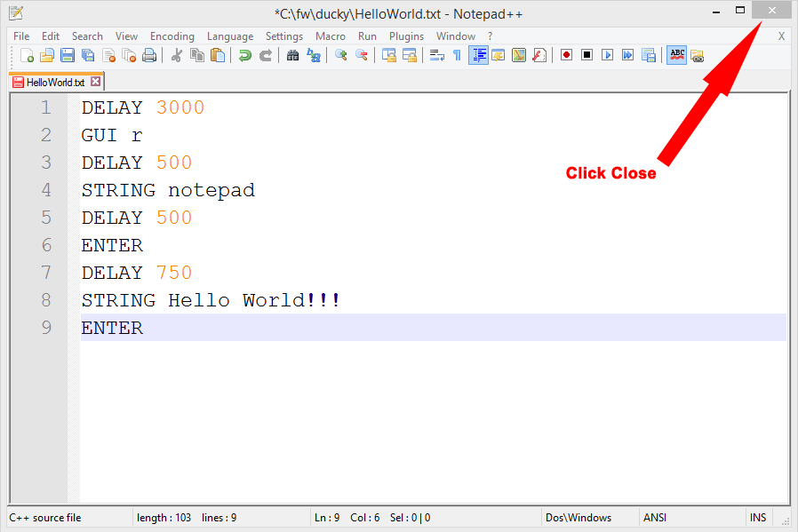
Task: Open the Window menu
Action: click(x=456, y=36)
